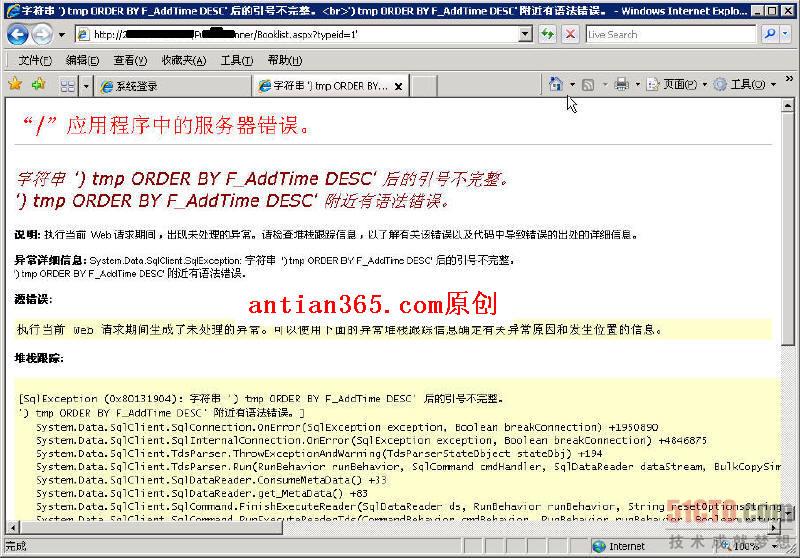Click the address bar URL field
The width and height of the screenshot is (800, 558).
click(305, 35)
